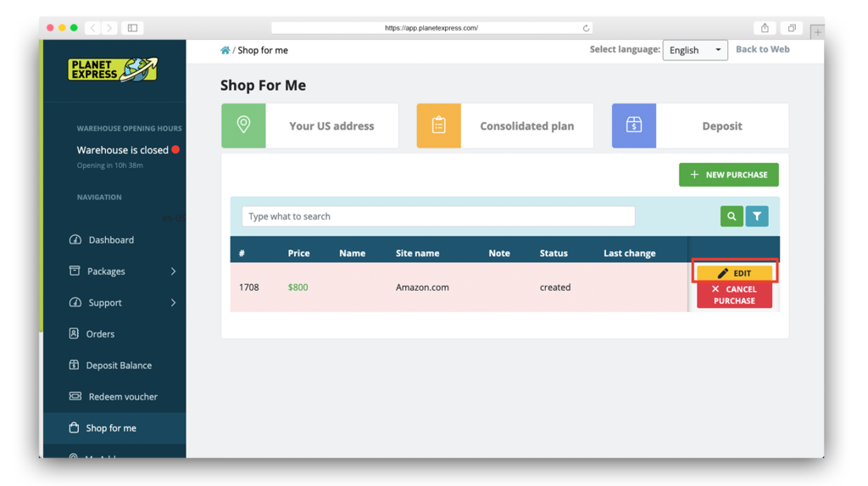The width and height of the screenshot is (868, 486).
Task: Click 'Warehouse is closed' status text
Action: pyautogui.click(x=122, y=150)
